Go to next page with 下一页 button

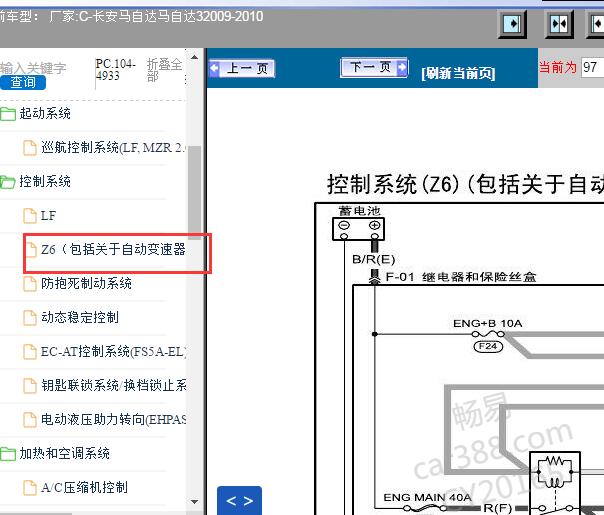pos(374,67)
